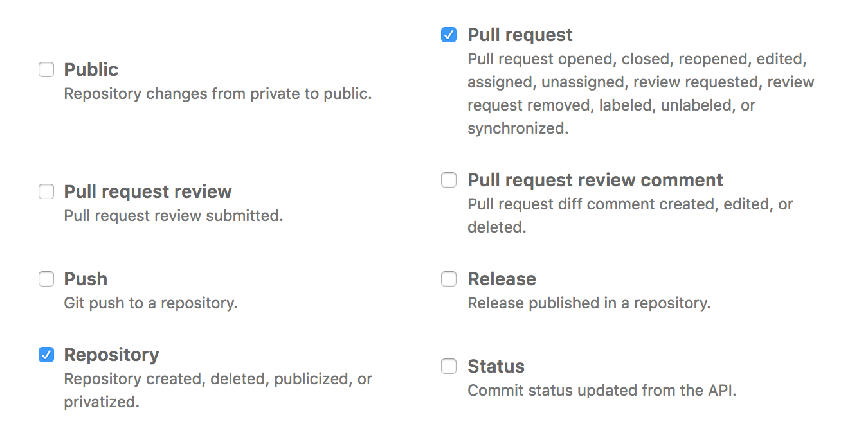868x442 pixels.
Task: Click the "Pull request" heading label
Action: [x=520, y=35]
